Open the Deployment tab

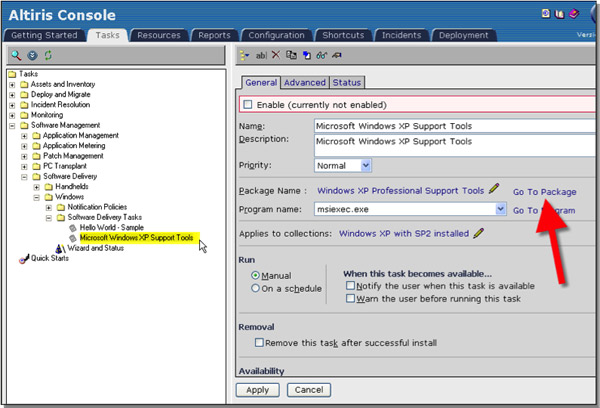pos(463,35)
